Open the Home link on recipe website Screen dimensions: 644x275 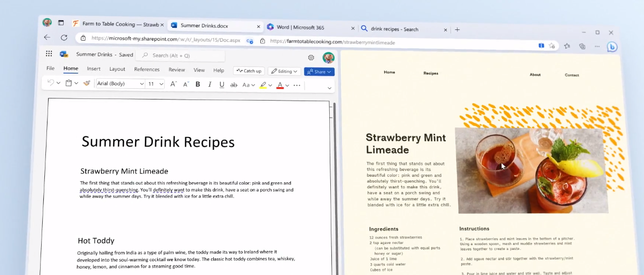(x=390, y=72)
